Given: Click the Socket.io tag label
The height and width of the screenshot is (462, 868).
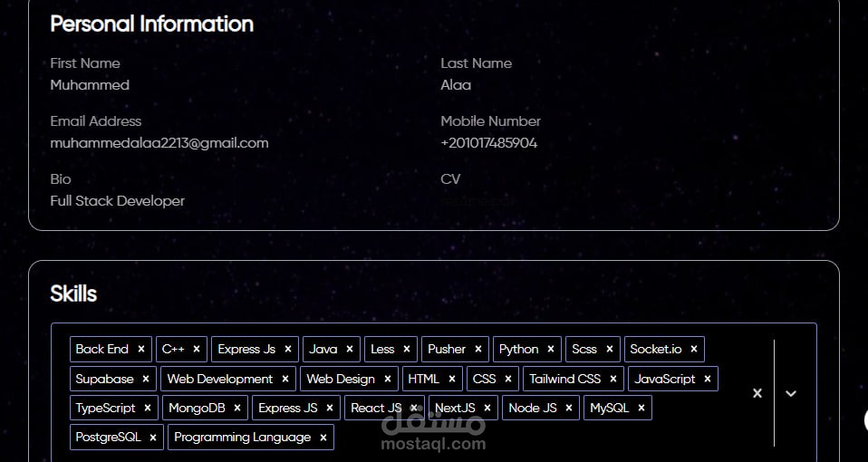Looking at the screenshot, I should pyautogui.click(x=656, y=349).
